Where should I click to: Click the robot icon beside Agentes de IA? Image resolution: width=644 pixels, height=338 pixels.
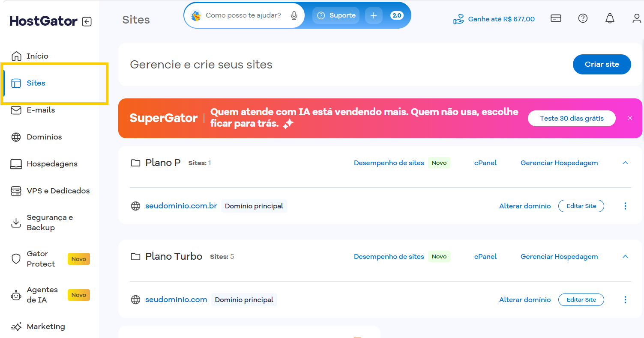point(16,295)
